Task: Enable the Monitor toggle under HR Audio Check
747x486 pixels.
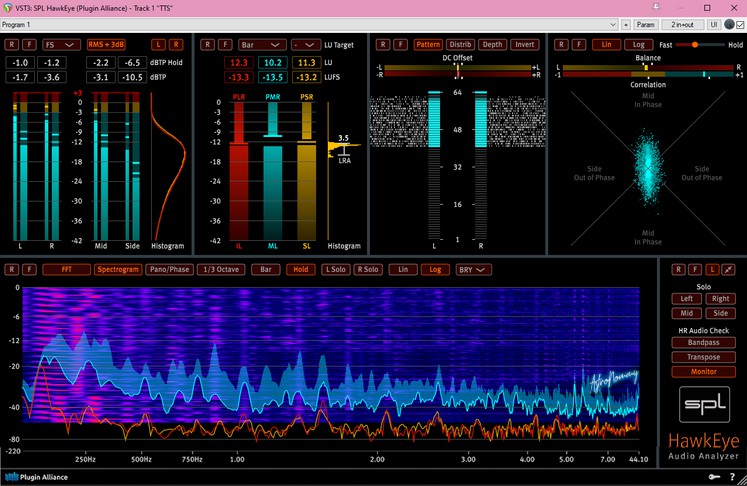Action: pos(704,372)
